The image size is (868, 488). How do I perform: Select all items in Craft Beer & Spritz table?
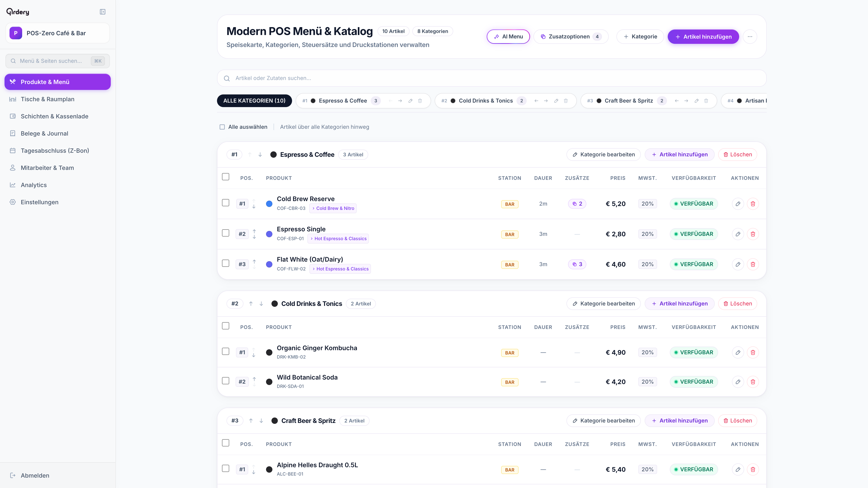pyautogui.click(x=225, y=443)
